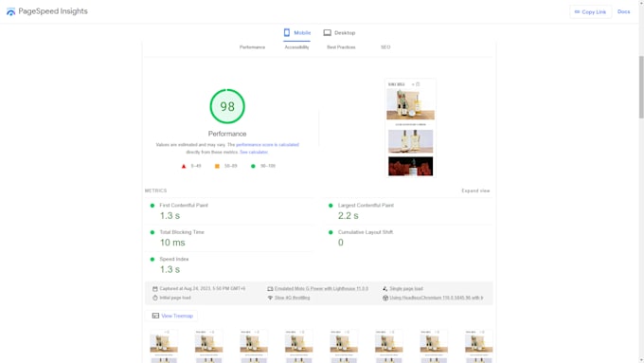Click the treemap icon in View Treemap
Viewport: 644px width, 363px height.
155,316
